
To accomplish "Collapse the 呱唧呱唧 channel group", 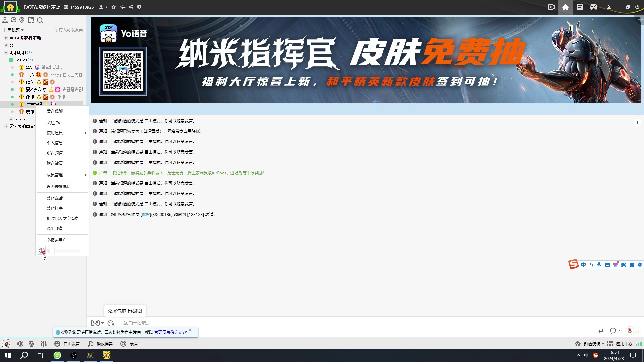I will coord(6,53).
